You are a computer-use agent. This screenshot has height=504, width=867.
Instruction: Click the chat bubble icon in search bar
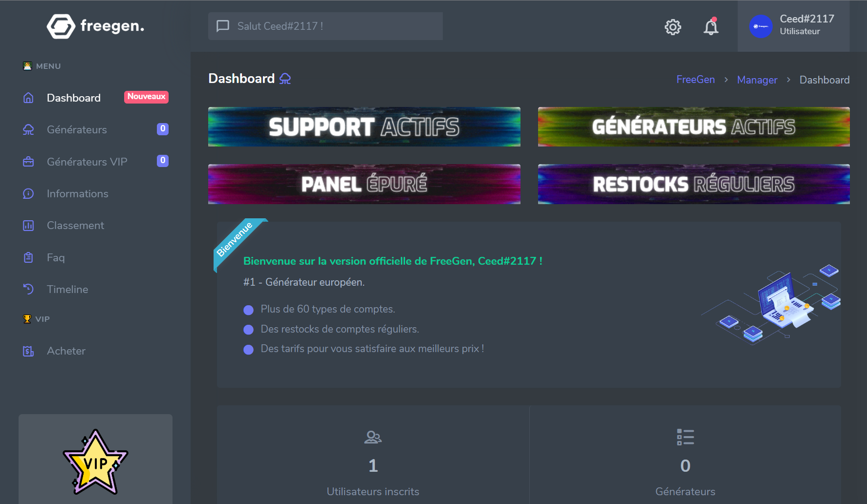click(223, 26)
